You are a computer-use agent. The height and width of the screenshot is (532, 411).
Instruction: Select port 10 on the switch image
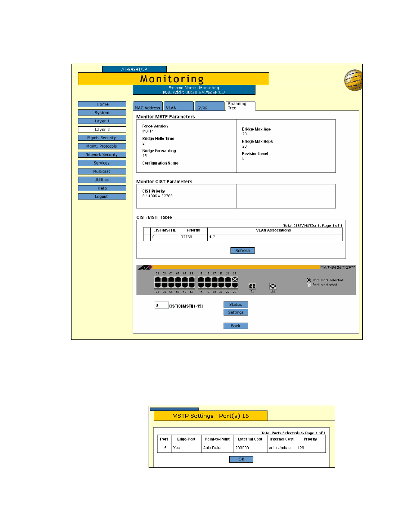click(x=184, y=285)
